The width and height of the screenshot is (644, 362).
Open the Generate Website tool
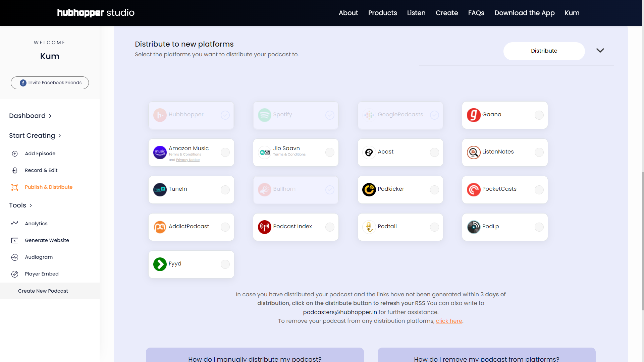click(47, 240)
